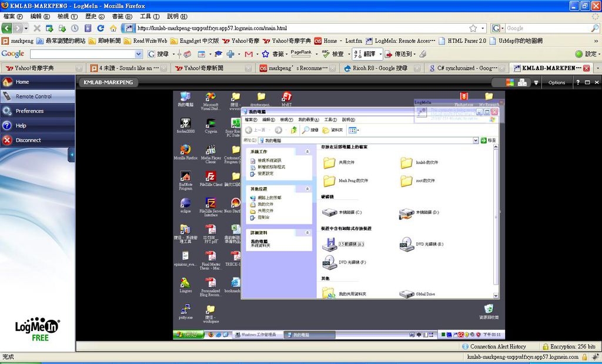Image resolution: width=602 pixels, height=364 pixels.
Task: Click the GMail Drive item in remote explorer
Action: [417, 294]
